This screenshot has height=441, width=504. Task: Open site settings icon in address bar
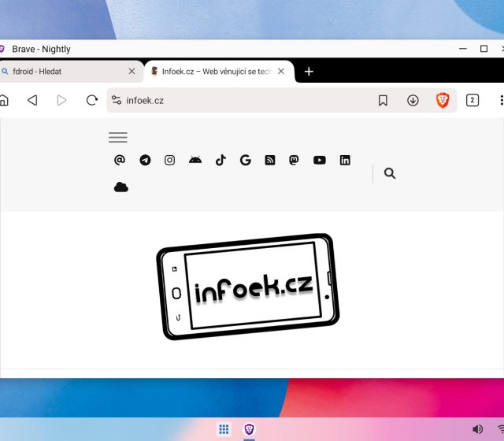point(117,100)
